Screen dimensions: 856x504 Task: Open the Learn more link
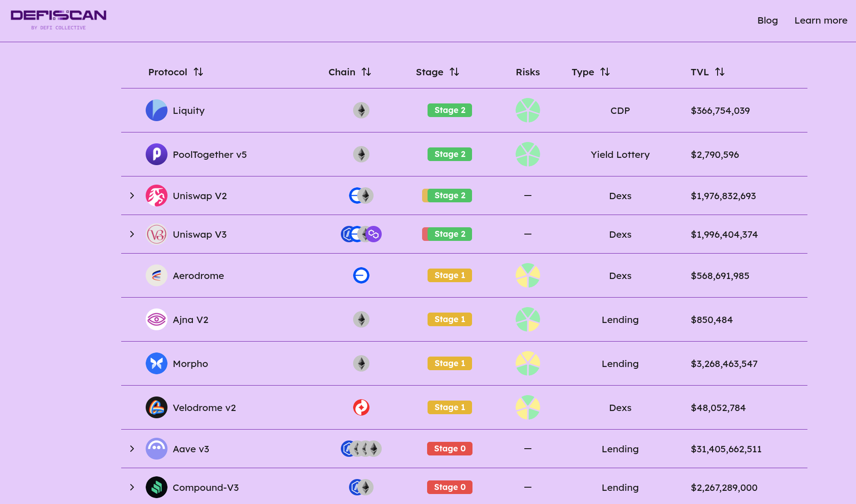821,20
